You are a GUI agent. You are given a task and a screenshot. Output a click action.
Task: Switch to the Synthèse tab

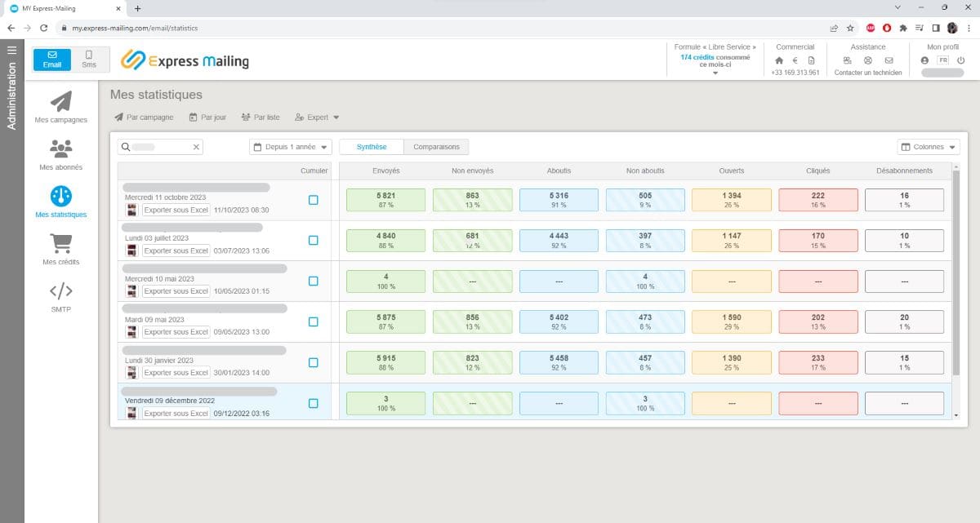[371, 147]
